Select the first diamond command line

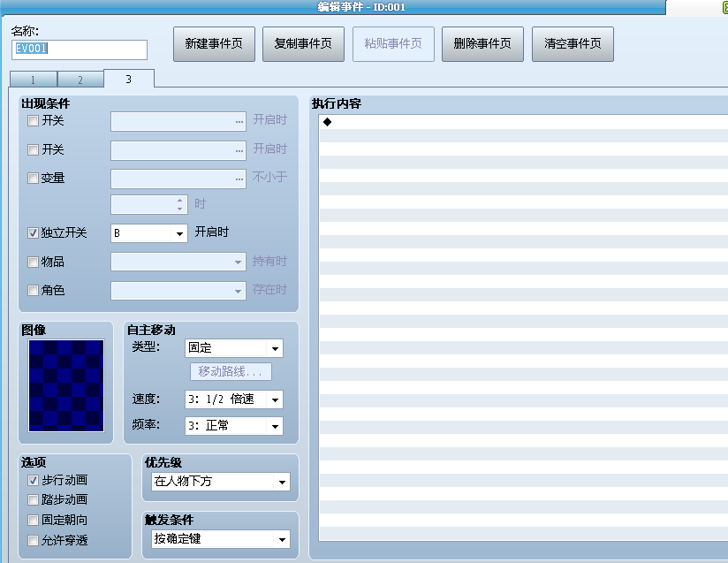pos(523,122)
